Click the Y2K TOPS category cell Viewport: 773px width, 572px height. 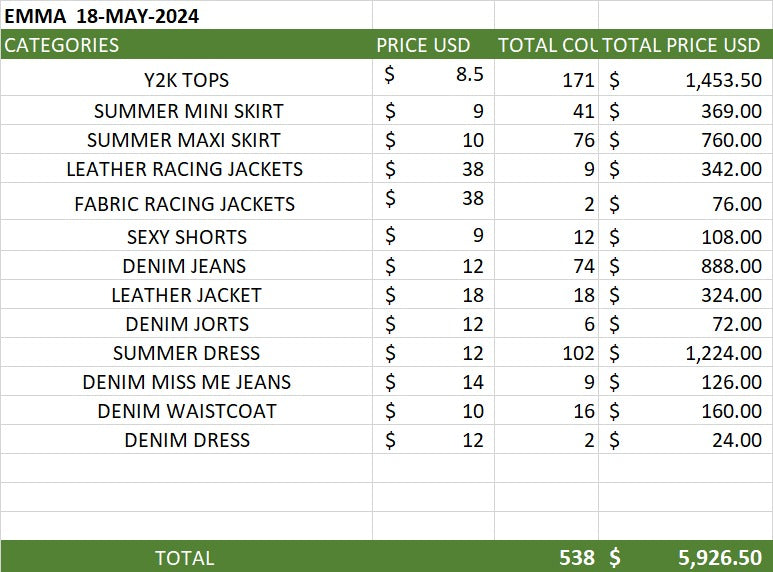(186, 78)
